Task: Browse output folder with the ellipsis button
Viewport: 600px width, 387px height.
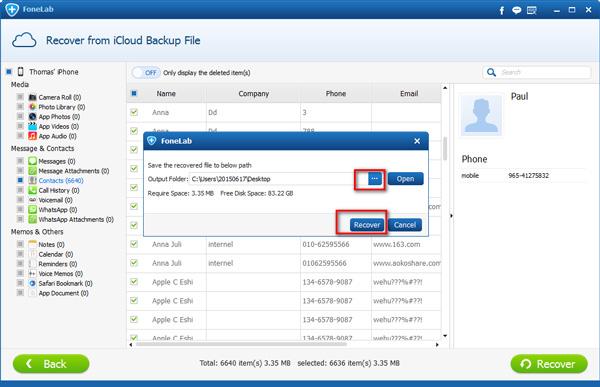Action: (375, 179)
